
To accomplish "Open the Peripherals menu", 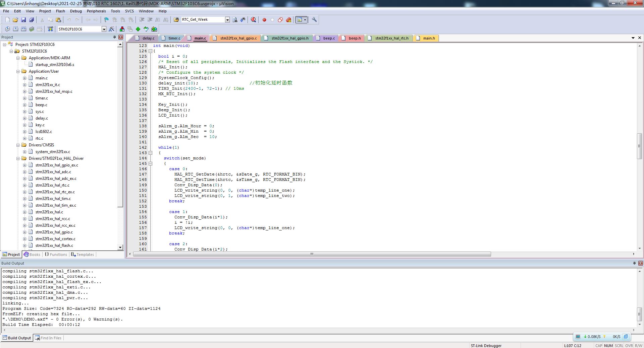I will [96, 11].
